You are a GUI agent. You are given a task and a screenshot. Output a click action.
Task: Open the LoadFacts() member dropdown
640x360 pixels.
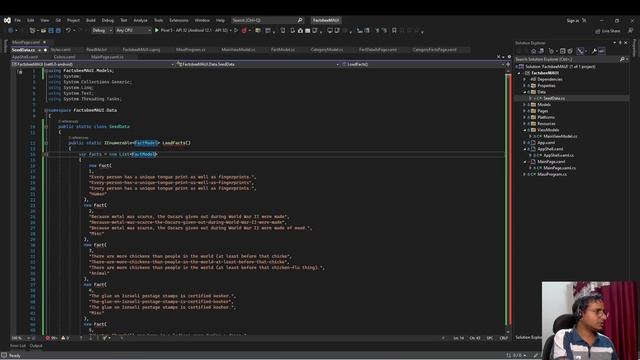[x=423, y=64]
